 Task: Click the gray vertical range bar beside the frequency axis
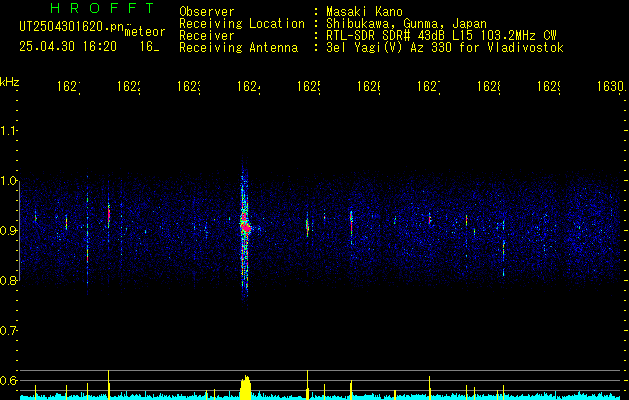tap(20, 230)
